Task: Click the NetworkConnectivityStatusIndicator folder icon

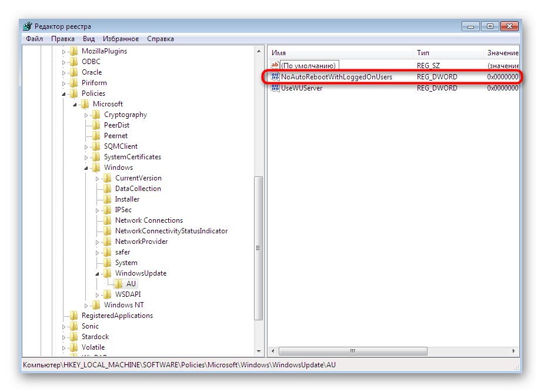Action: (x=107, y=231)
